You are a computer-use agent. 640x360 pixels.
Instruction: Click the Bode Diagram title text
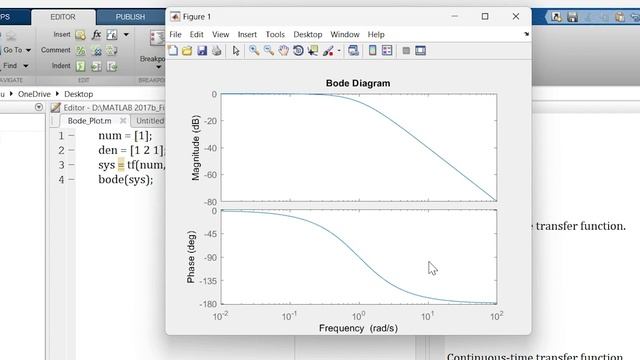pos(358,83)
